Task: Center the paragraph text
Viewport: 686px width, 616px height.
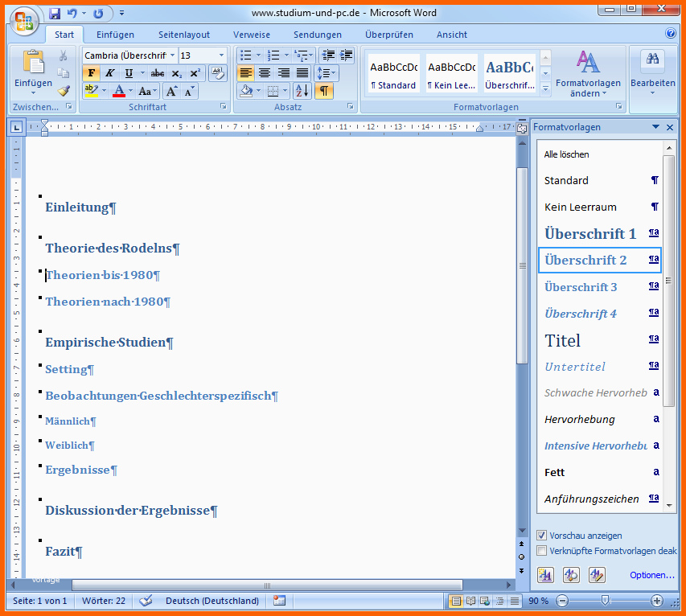Action: coord(265,73)
